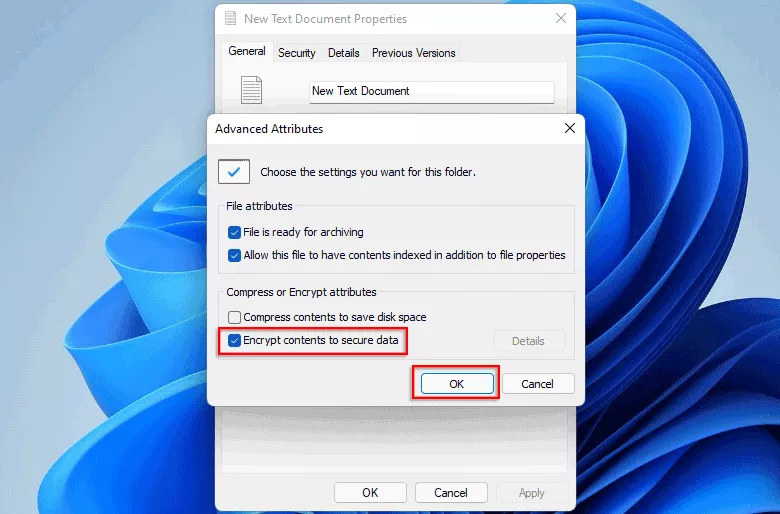780x514 pixels.
Task: Click the 'Advanced Attributes' title text
Action: pos(269,129)
